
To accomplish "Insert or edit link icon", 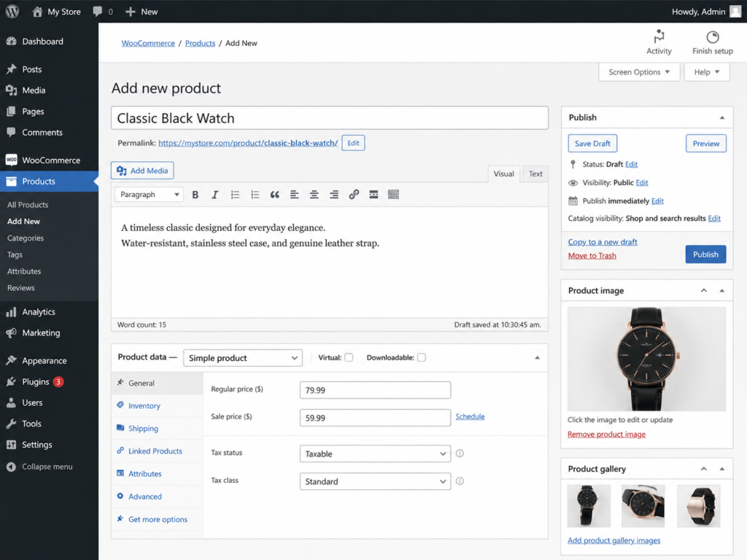I will pyautogui.click(x=354, y=194).
